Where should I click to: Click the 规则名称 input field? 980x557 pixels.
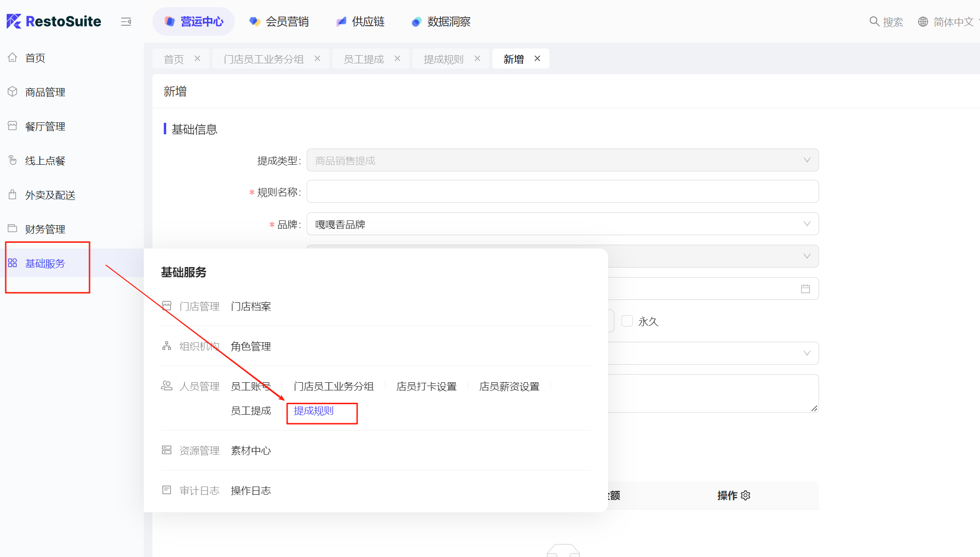[x=562, y=191]
